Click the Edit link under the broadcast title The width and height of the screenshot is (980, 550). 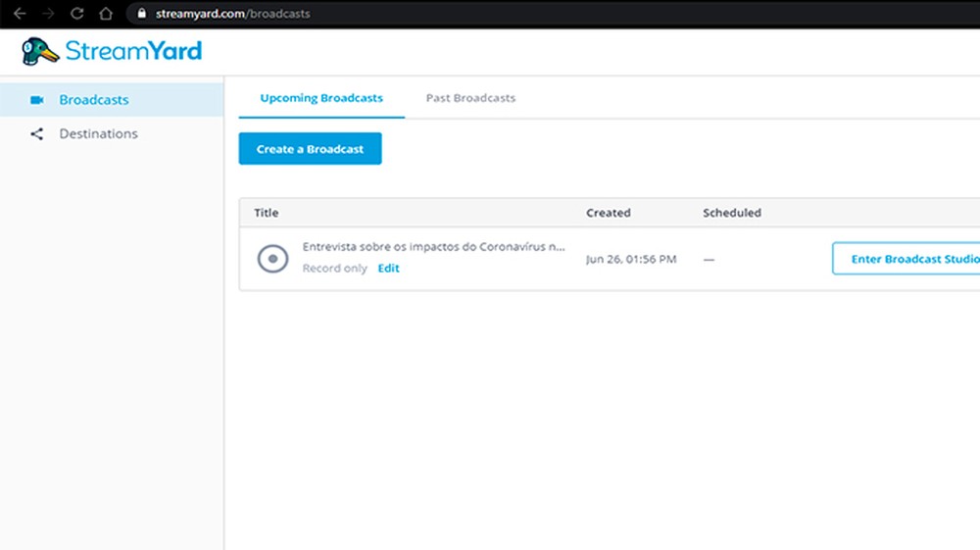389,269
